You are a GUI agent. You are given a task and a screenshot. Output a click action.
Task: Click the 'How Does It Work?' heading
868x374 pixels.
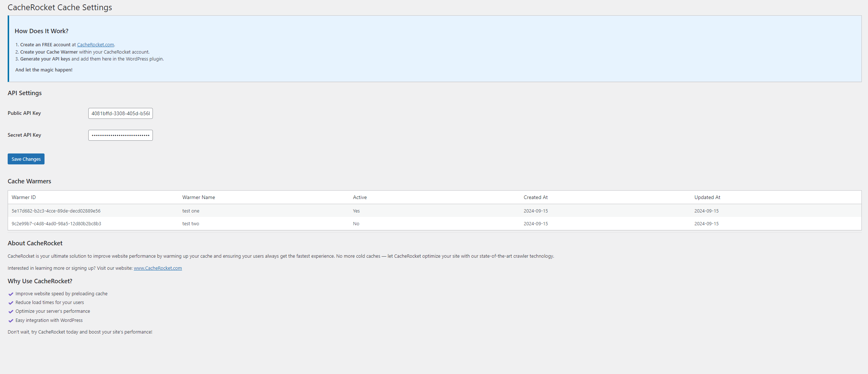[x=42, y=31]
